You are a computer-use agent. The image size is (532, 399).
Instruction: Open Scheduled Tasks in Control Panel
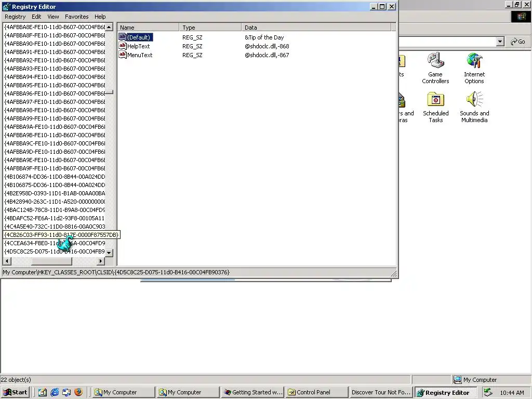coord(436,107)
